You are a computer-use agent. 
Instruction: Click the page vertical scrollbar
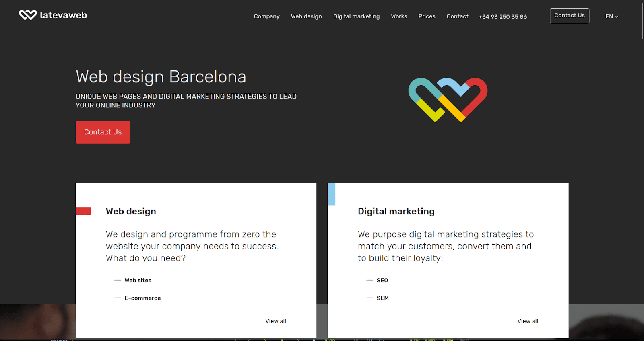(x=642, y=20)
